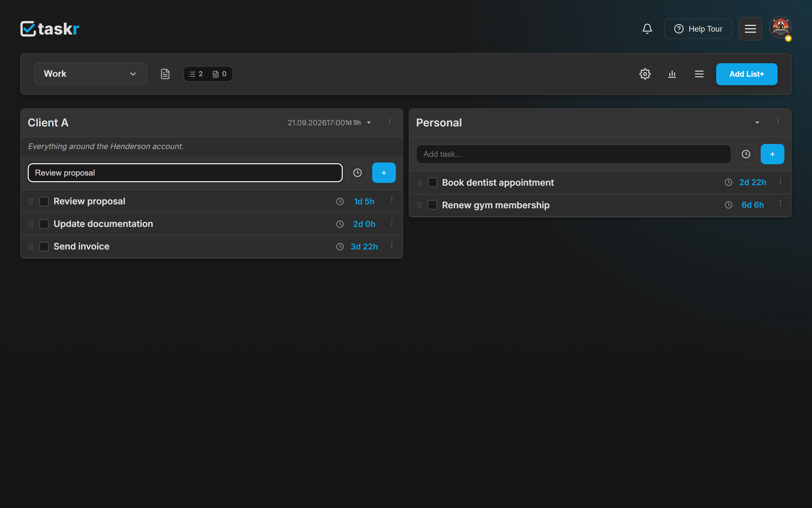Image resolution: width=812 pixels, height=508 pixels.
Task: Click drag handle of Review proposal task
Action: 31,202
